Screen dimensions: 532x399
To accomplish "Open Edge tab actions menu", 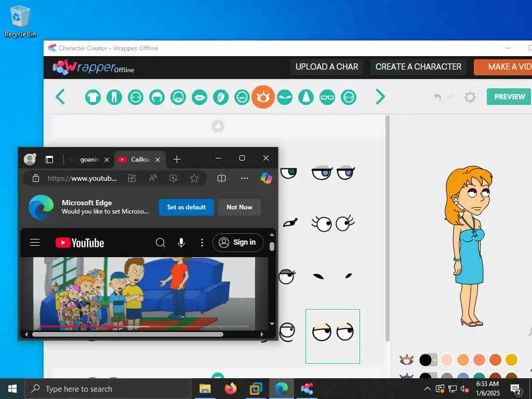I will (x=49, y=159).
